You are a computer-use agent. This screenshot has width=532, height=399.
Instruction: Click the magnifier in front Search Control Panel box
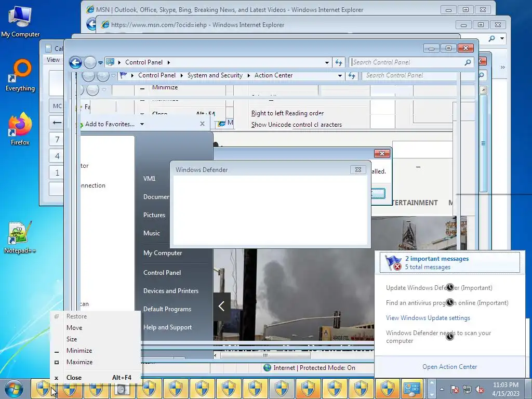pos(468,62)
